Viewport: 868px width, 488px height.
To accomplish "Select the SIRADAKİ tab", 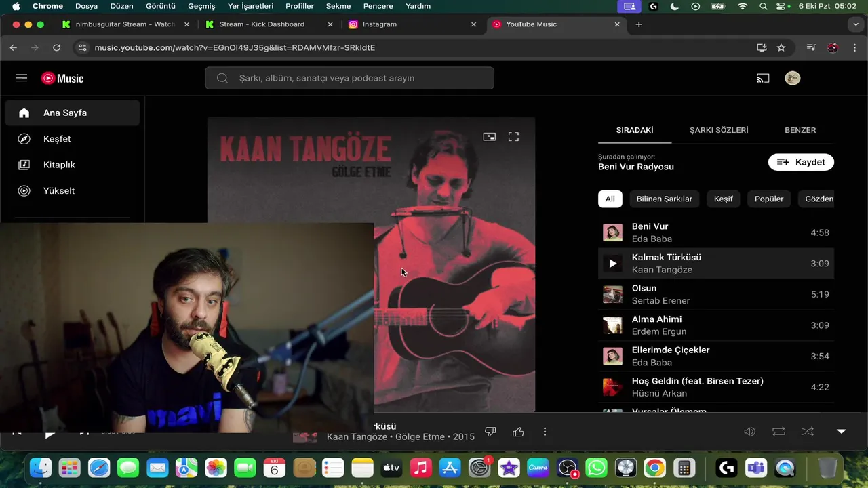I will (x=635, y=130).
